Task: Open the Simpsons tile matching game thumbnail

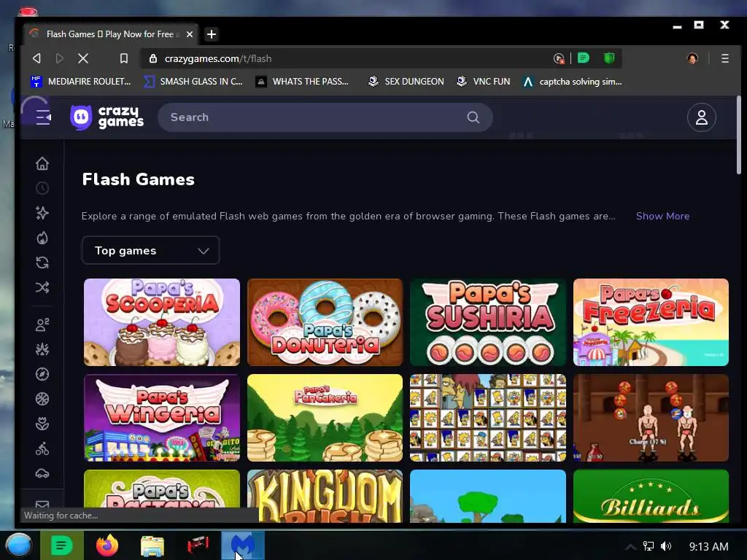Action: (488, 418)
